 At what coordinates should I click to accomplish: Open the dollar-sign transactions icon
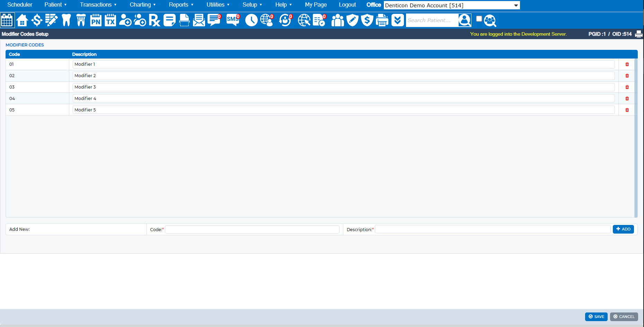point(37,20)
